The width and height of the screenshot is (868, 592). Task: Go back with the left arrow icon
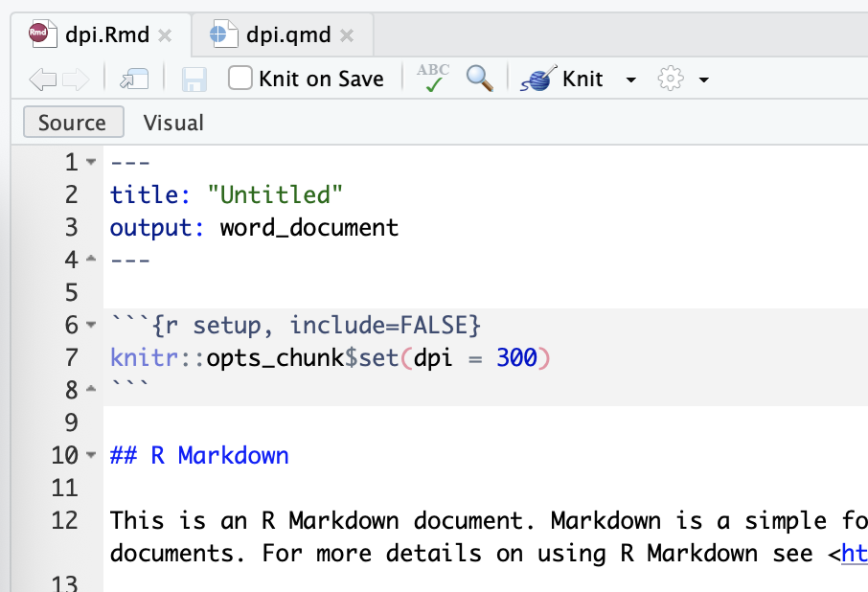(x=42, y=80)
